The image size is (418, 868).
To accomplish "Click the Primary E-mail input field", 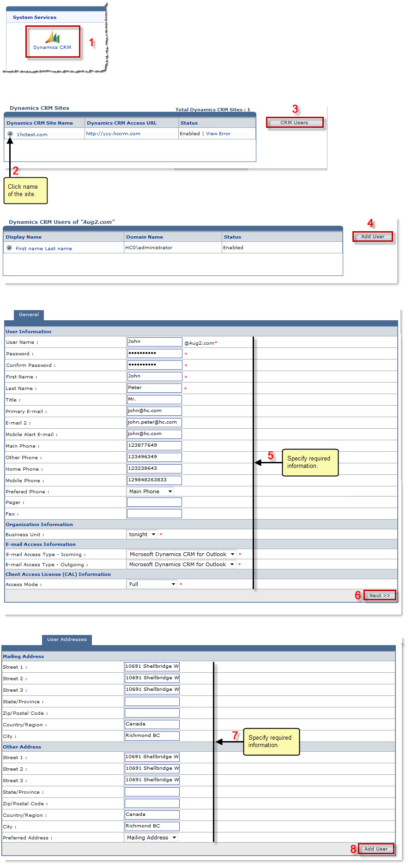I will click(x=154, y=411).
